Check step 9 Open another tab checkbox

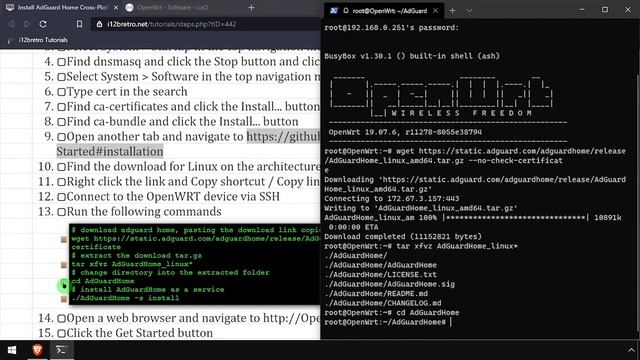click(61, 137)
